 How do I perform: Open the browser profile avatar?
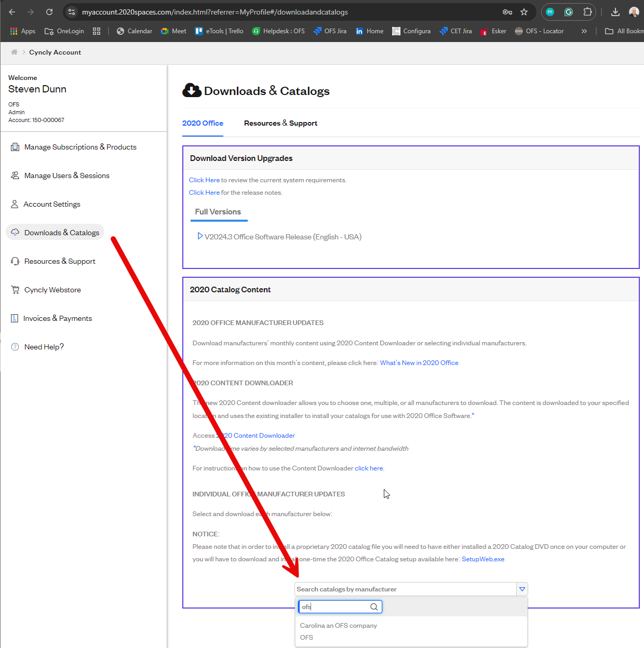click(634, 12)
